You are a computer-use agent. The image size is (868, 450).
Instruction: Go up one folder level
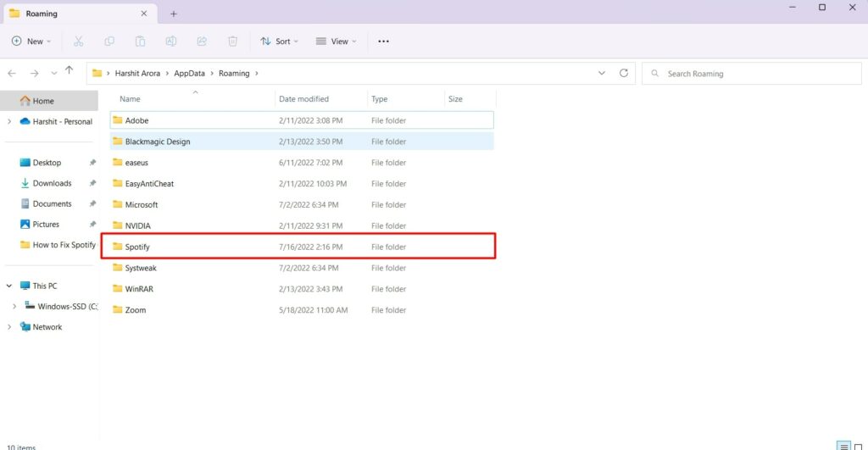[x=69, y=72]
